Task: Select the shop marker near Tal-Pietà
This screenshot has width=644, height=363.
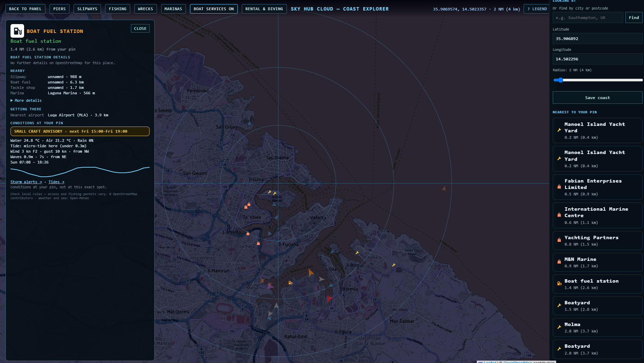Action: coord(258,243)
